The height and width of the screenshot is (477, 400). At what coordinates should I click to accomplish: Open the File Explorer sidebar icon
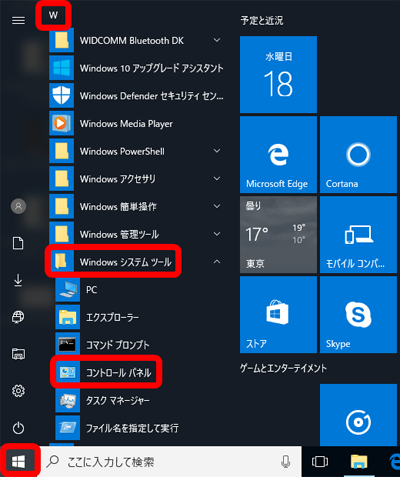click(x=18, y=354)
